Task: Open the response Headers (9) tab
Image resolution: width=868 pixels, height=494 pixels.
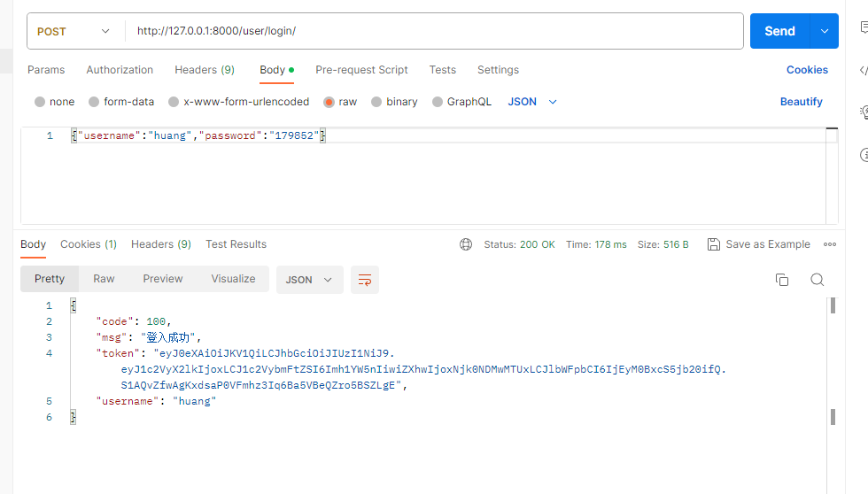Action: pyautogui.click(x=161, y=244)
